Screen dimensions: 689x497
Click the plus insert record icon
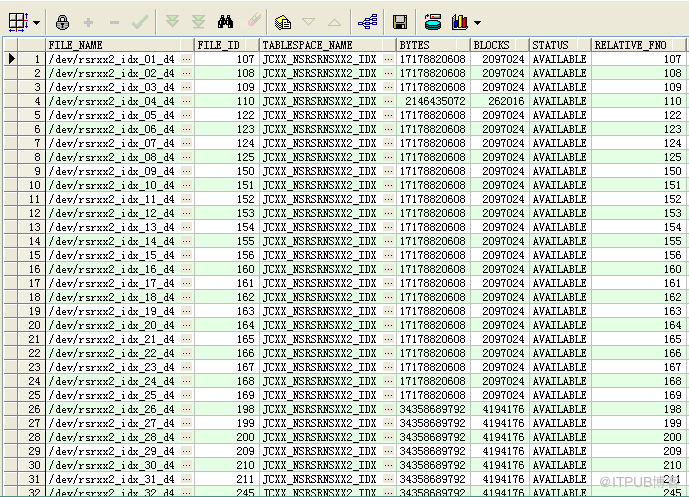88,22
